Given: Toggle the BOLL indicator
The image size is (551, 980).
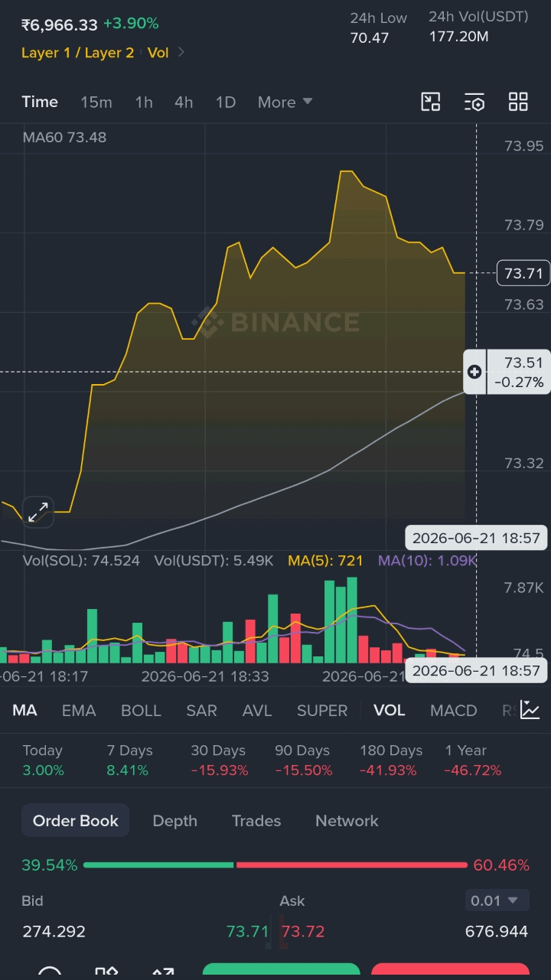Looking at the screenshot, I should [141, 710].
